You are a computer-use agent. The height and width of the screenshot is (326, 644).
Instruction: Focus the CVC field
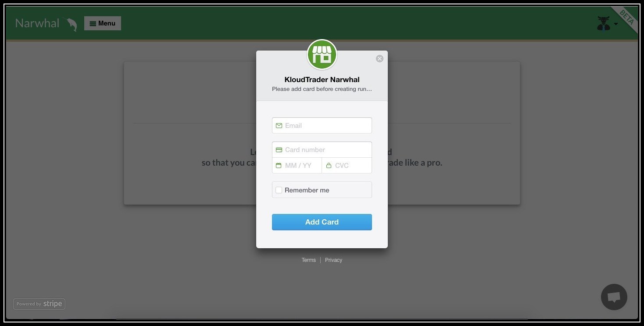(347, 166)
